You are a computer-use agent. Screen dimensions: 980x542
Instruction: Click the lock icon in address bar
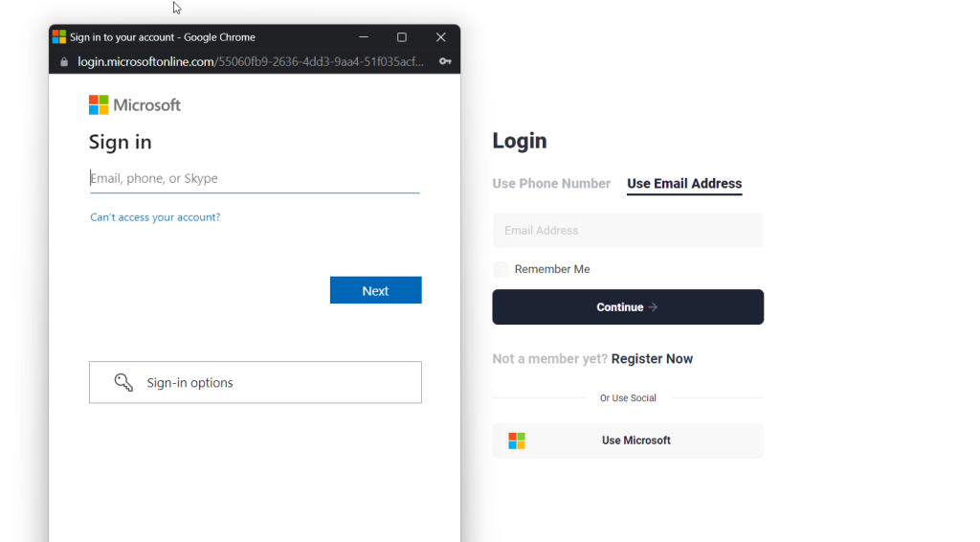(x=64, y=61)
